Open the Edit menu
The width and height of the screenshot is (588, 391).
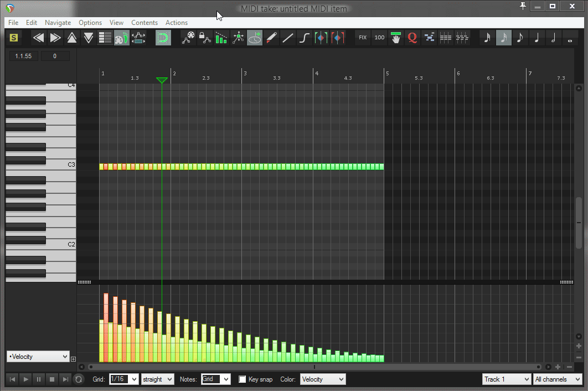(32, 23)
